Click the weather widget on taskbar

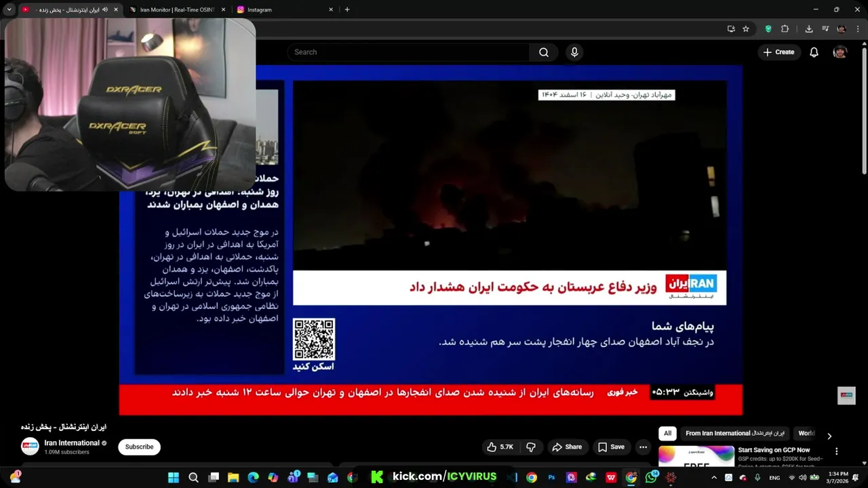point(15,478)
